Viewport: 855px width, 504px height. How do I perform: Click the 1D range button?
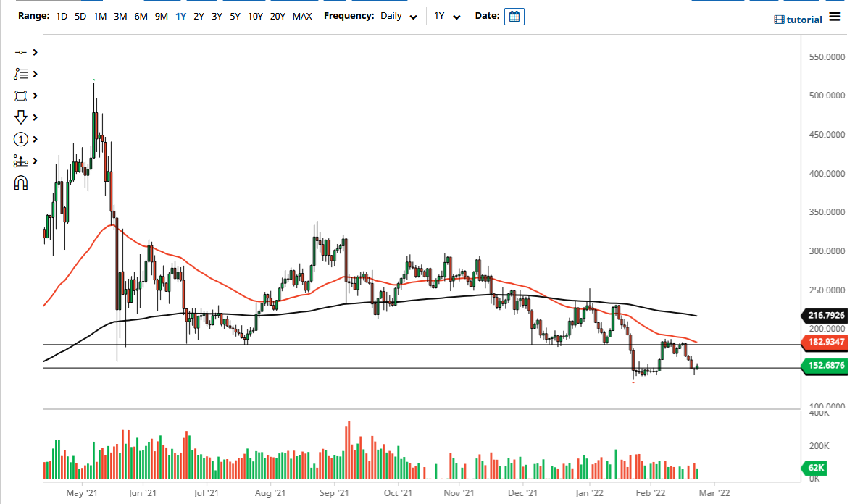pyautogui.click(x=61, y=15)
